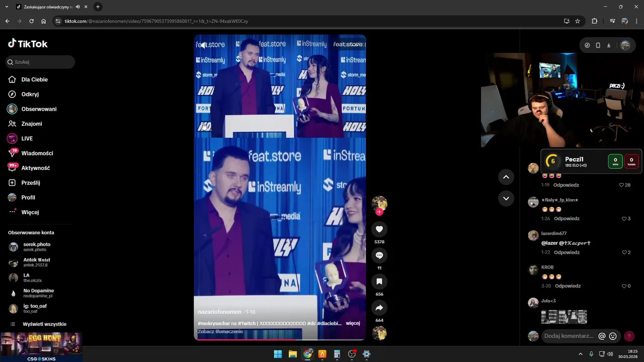This screenshot has height=362, width=644.
Task: Click the browser address bar URL
Action: coord(156,21)
